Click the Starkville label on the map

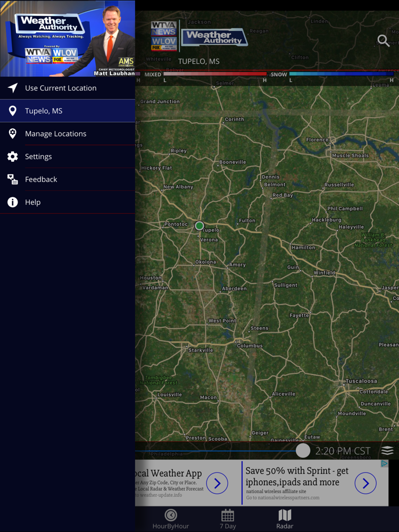click(x=201, y=350)
